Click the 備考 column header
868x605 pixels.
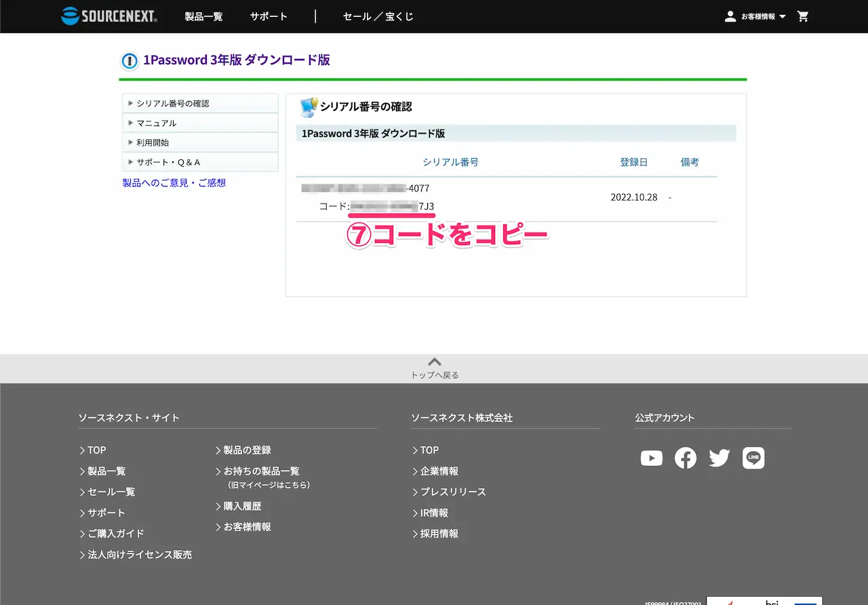point(690,162)
